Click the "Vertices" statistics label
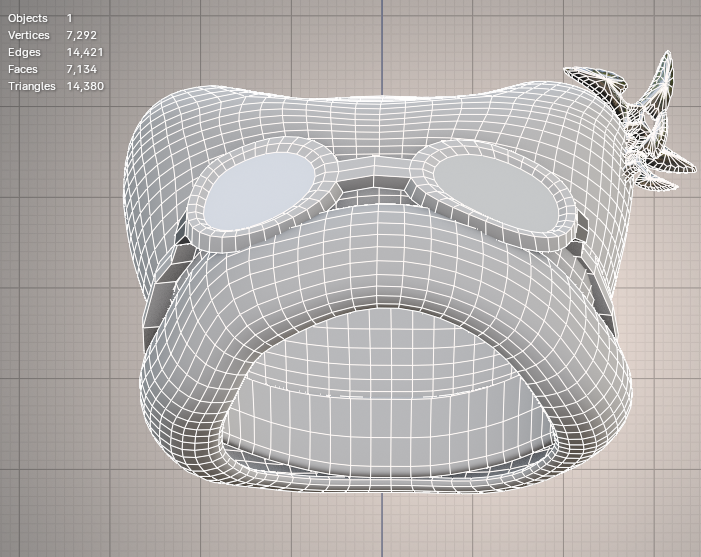The image size is (701, 557). point(29,35)
